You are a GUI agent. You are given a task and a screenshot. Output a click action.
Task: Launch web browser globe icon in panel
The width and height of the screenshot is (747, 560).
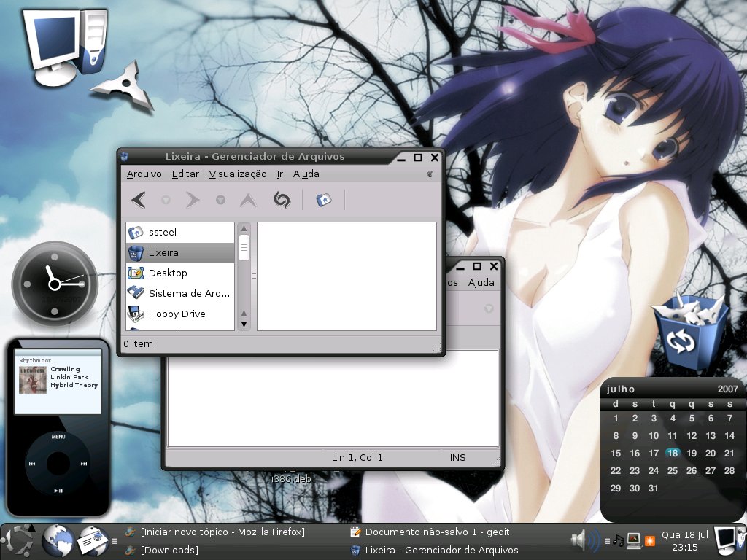point(58,542)
